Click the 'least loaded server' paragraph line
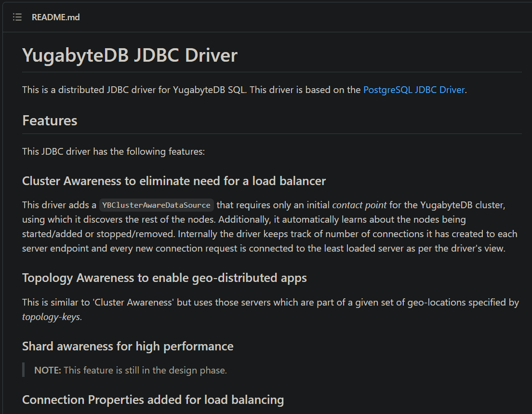The height and width of the screenshot is (414, 532). point(264,249)
